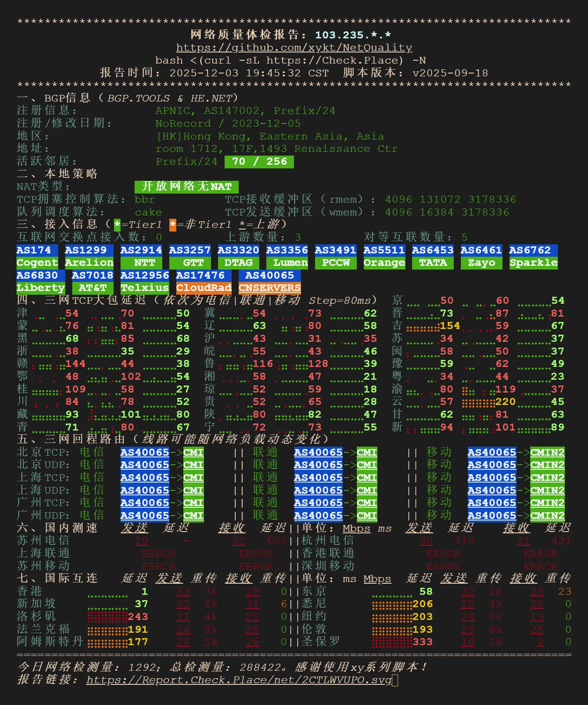Click the 洛杉矶 latency value 243

pyautogui.click(x=138, y=617)
